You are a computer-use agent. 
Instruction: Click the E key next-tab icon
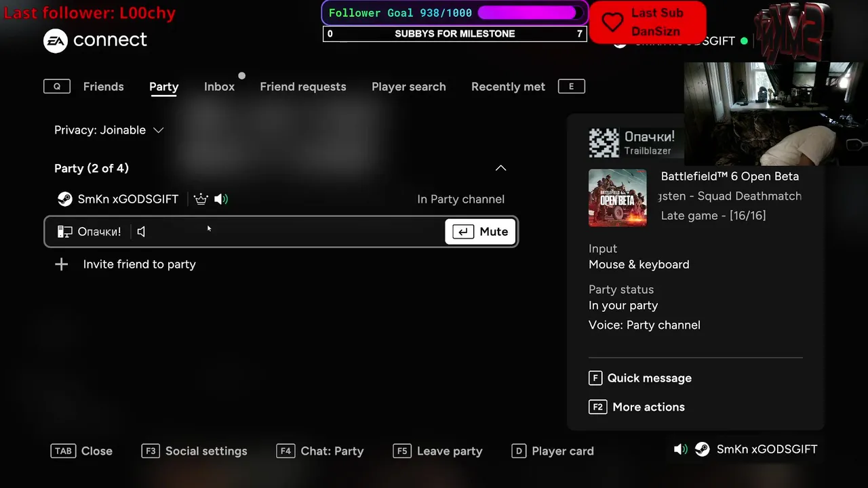pyautogui.click(x=571, y=87)
